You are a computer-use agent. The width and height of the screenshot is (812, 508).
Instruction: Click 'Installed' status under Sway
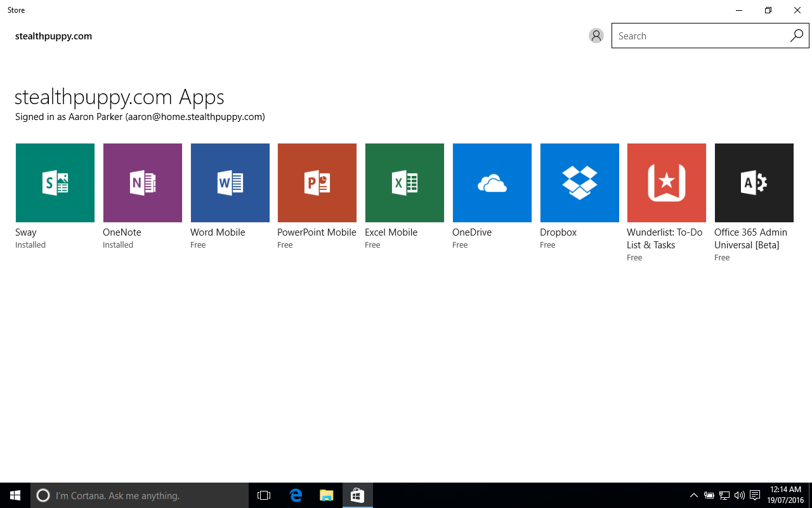point(30,245)
